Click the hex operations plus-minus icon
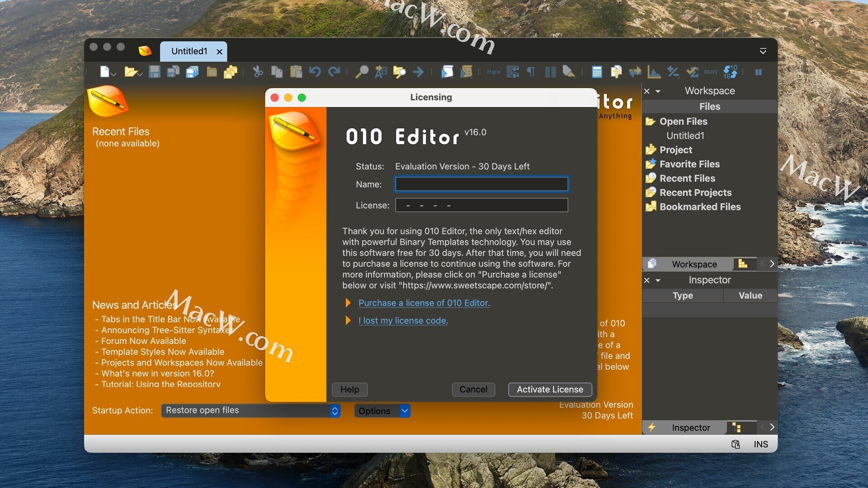This screenshot has width=868, height=488. click(673, 72)
